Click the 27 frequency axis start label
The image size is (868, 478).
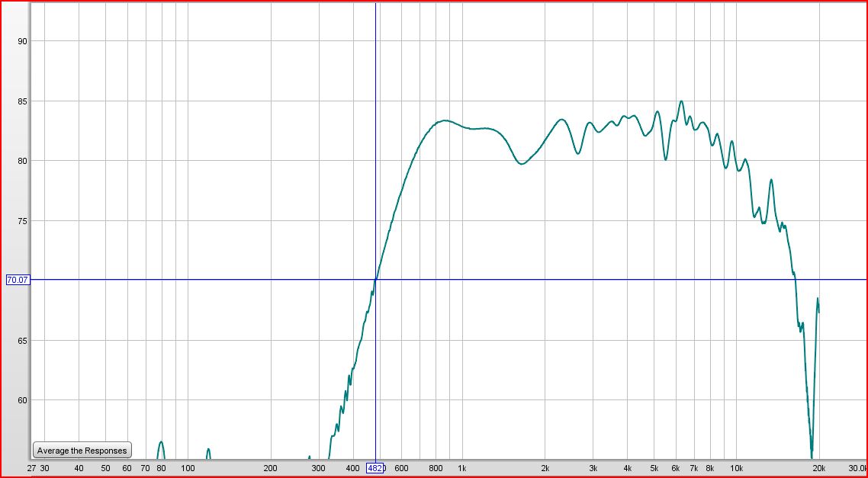[31, 468]
